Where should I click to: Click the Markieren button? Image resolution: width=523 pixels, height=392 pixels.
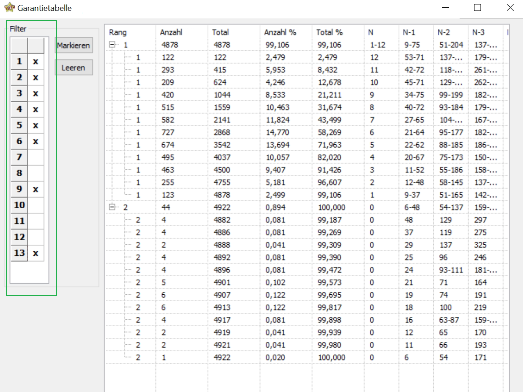coord(74,45)
